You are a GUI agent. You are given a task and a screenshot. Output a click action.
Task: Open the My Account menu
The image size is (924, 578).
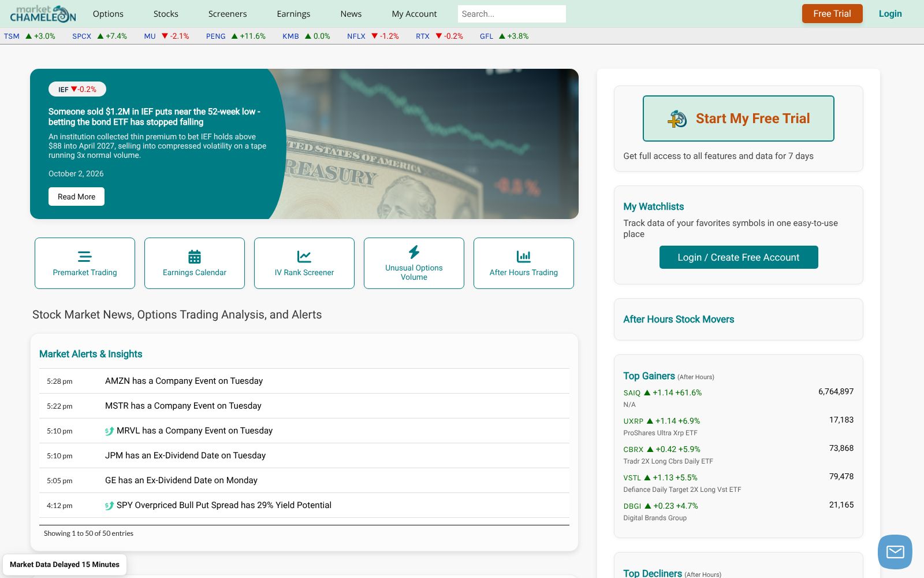tap(414, 14)
